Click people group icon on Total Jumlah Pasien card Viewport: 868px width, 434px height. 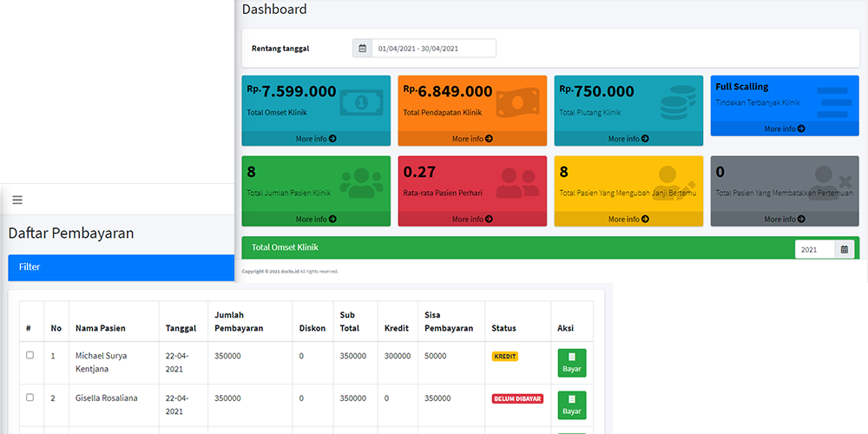point(360,181)
